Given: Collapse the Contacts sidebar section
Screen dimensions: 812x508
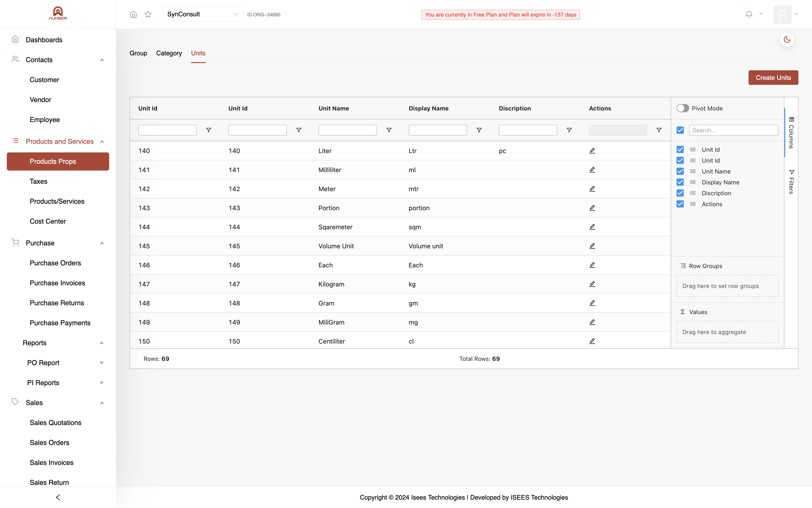Looking at the screenshot, I should pos(102,60).
